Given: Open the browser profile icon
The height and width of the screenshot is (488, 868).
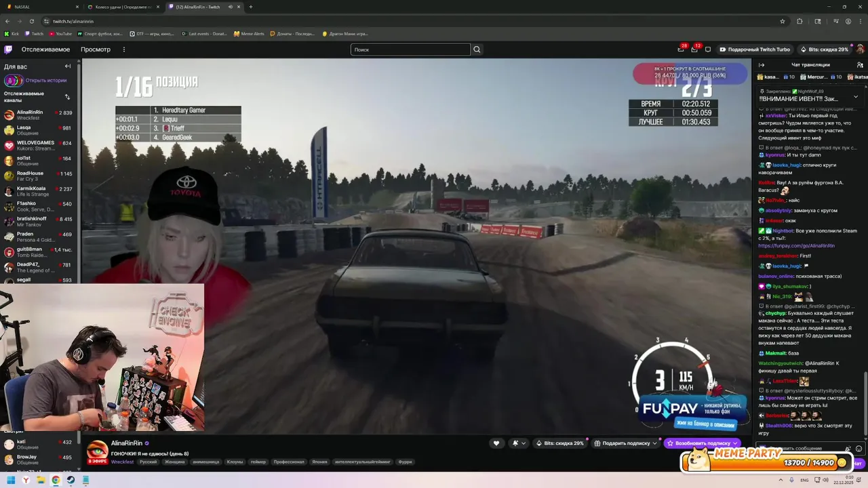Looking at the screenshot, I should 848,21.
